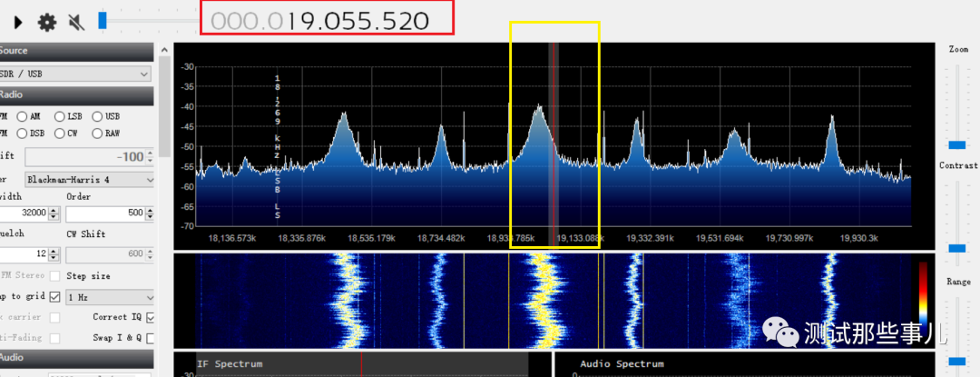The width and height of the screenshot is (980, 377).
Task: Click the Contrast slider handle
Action: coord(956,248)
